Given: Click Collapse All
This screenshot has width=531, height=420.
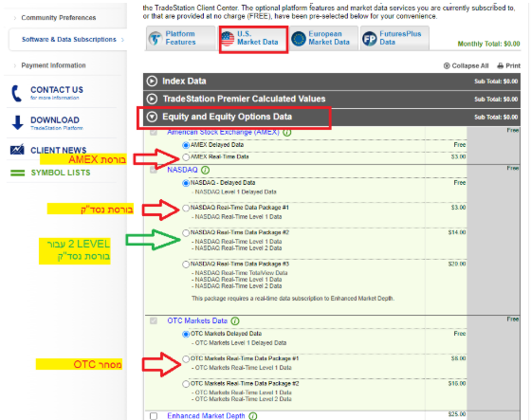Looking at the screenshot, I should (466, 65).
